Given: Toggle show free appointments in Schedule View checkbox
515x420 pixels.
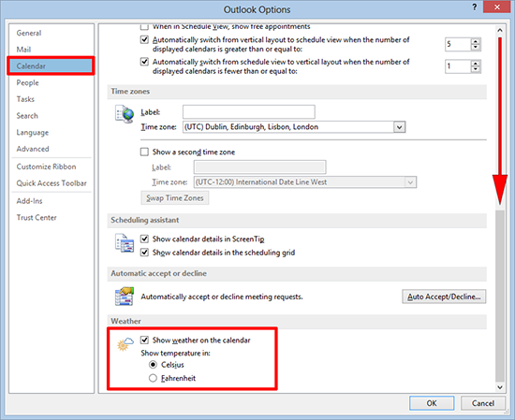Looking at the screenshot, I should point(144,26).
